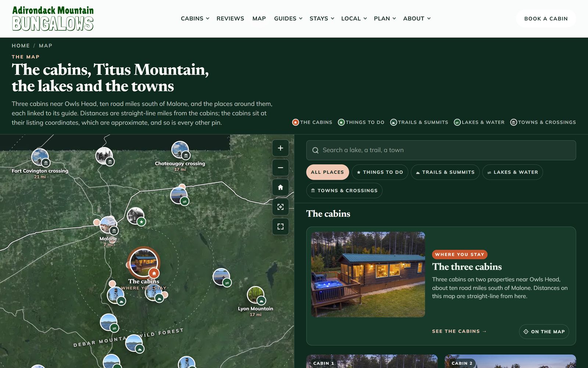Click the Lyon Mountain pin
The height and width of the screenshot is (368, 588).
[x=256, y=295]
